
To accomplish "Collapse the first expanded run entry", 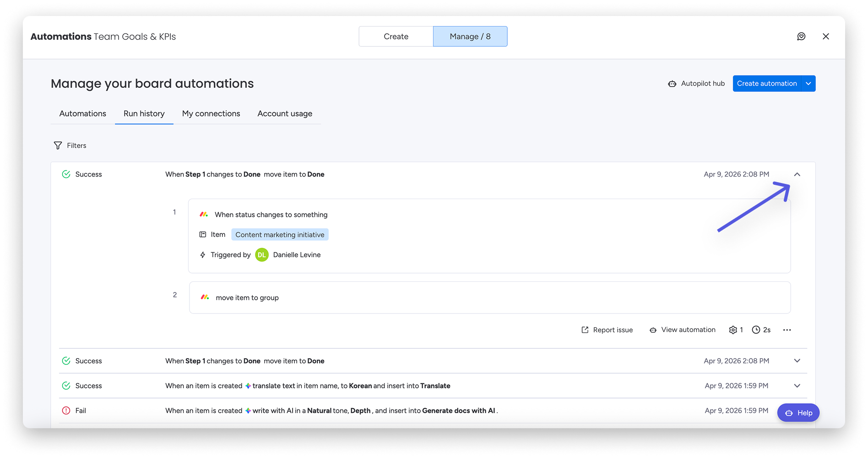I will click(797, 174).
